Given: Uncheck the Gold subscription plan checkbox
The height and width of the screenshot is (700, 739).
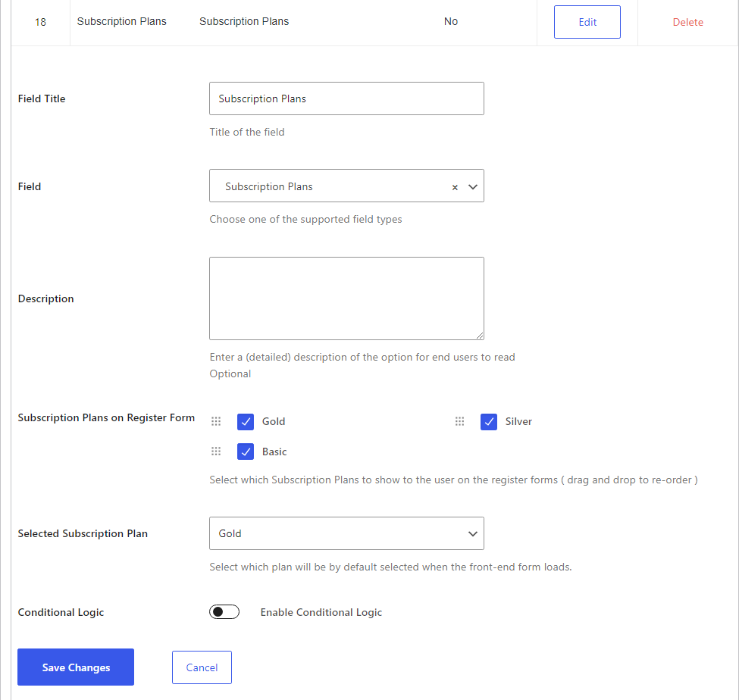Looking at the screenshot, I should point(246,422).
